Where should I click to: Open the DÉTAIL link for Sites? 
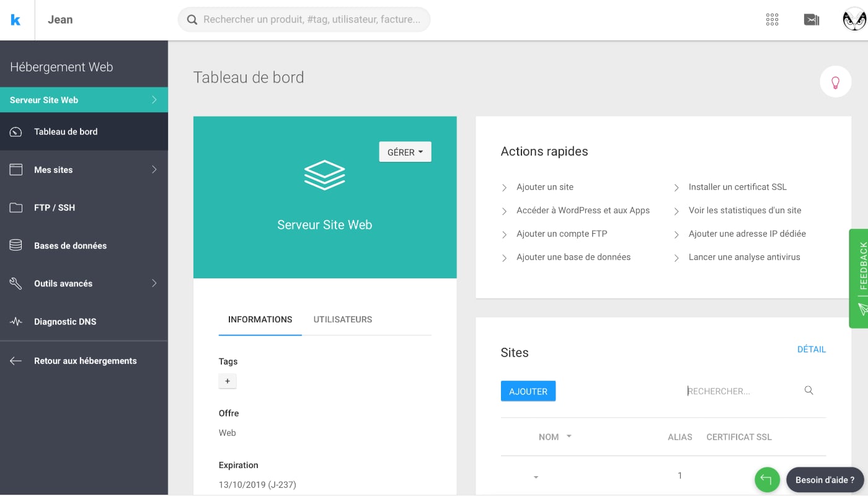(x=811, y=349)
